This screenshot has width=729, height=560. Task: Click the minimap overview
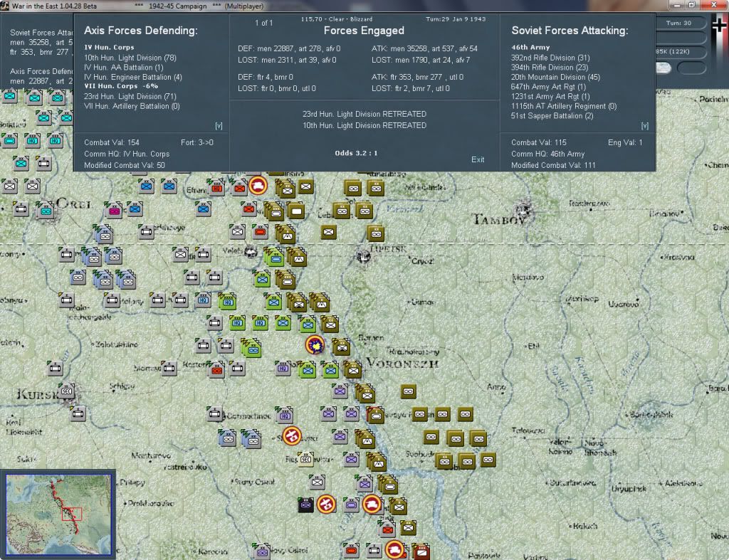(x=58, y=514)
